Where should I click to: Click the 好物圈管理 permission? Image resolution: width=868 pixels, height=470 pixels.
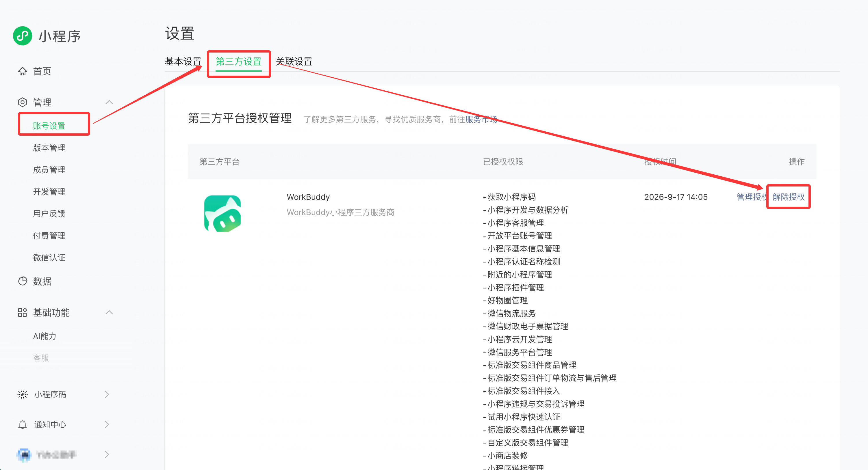(x=505, y=300)
